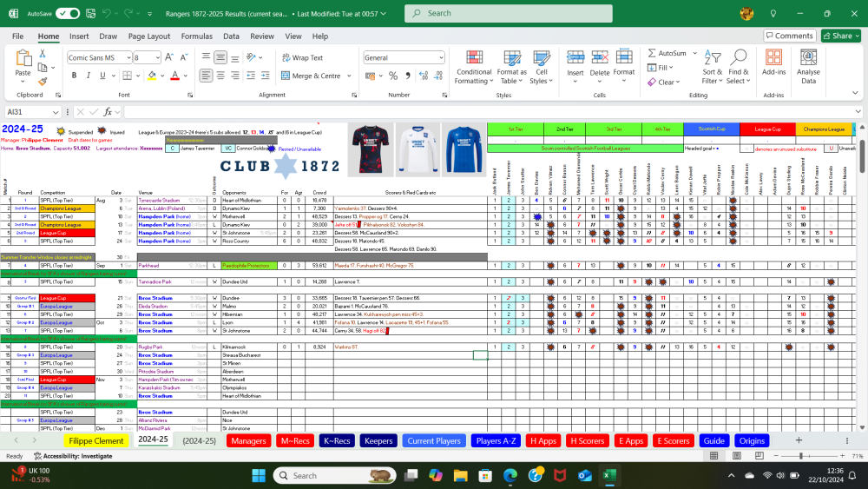The width and height of the screenshot is (868, 489).
Task: Click the Format cells icon
Action: tap(624, 57)
